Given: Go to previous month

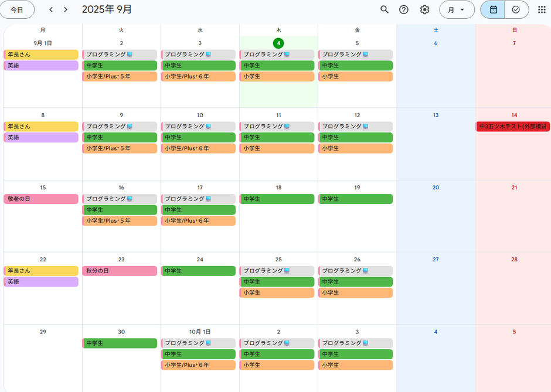Looking at the screenshot, I should [51, 9].
